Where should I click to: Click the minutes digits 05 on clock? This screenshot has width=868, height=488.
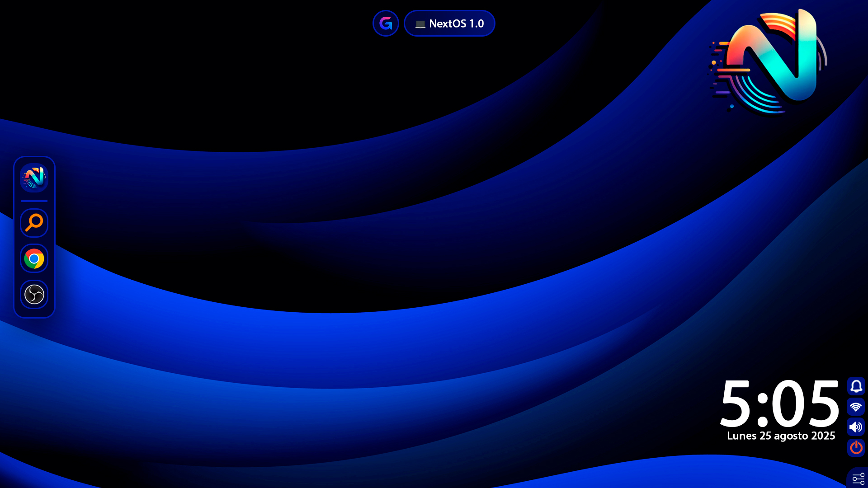pos(806,404)
